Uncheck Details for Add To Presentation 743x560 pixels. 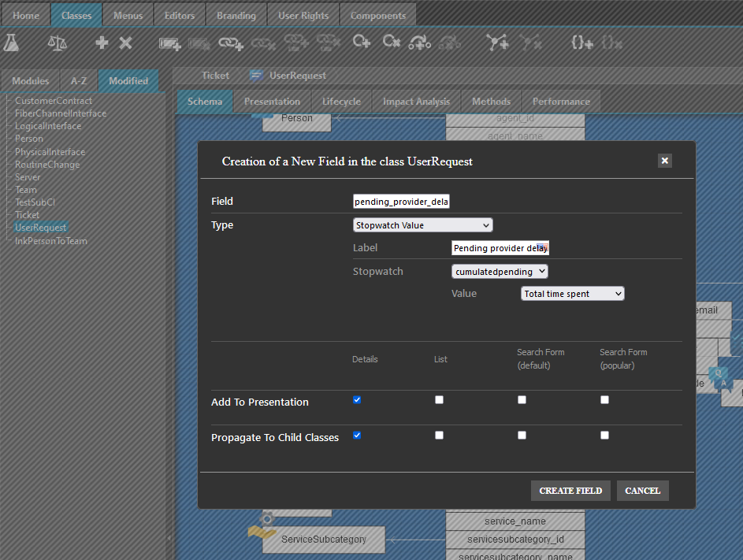tap(357, 400)
